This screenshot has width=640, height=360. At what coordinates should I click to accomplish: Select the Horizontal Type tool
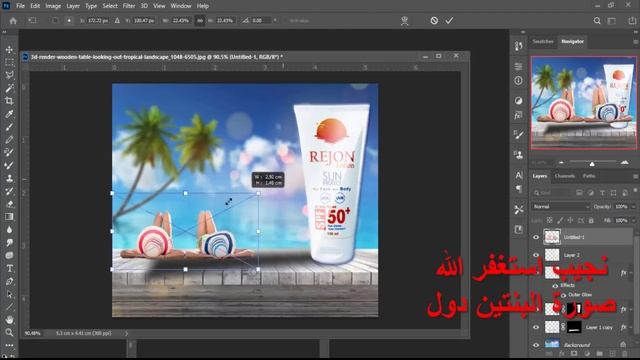click(9, 269)
